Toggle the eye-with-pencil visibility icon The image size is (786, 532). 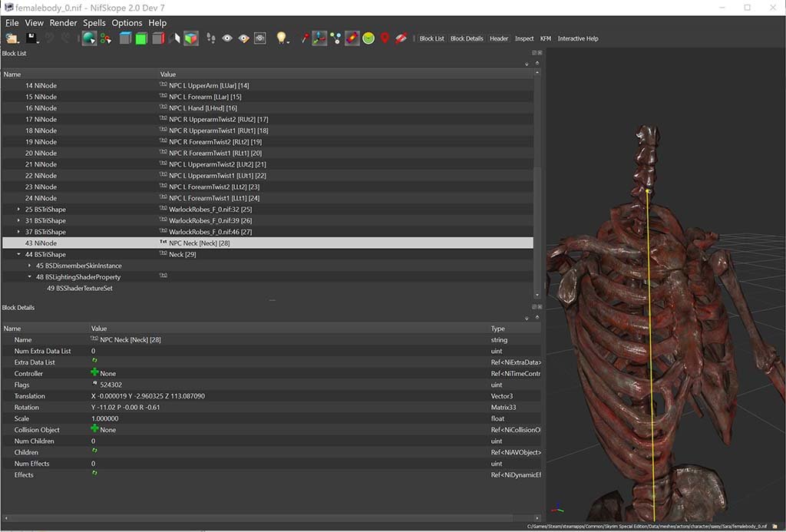[x=243, y=38]
